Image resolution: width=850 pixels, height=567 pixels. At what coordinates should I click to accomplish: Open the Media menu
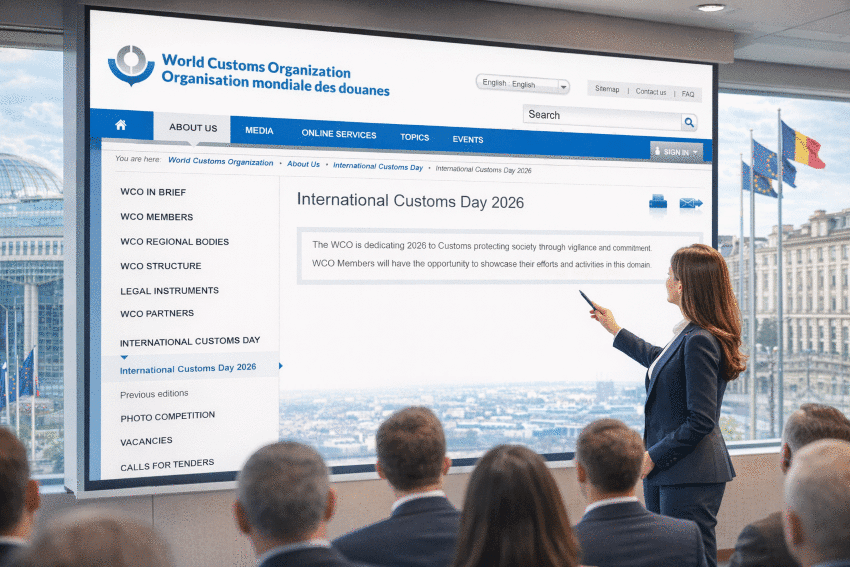coord(259,131)
